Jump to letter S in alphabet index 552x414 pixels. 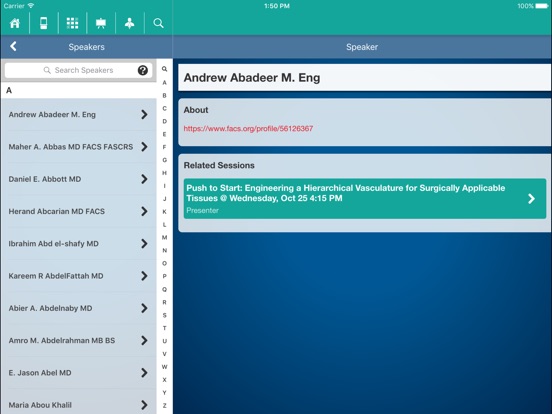tap(164, 315)
